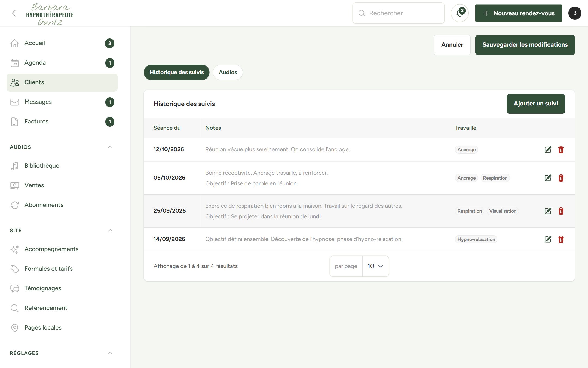Edit the 14/09/2026 session entry
This screenshot has height=368, width=588.
548,239
